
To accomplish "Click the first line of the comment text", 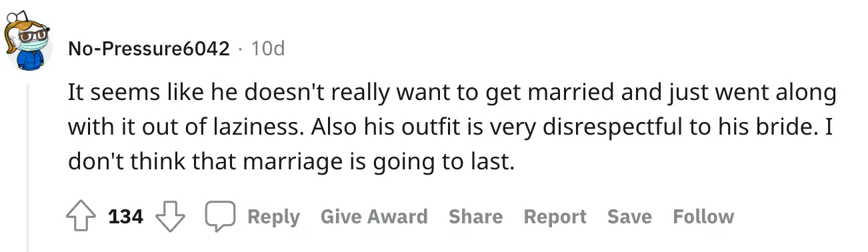I will (452, 93).
